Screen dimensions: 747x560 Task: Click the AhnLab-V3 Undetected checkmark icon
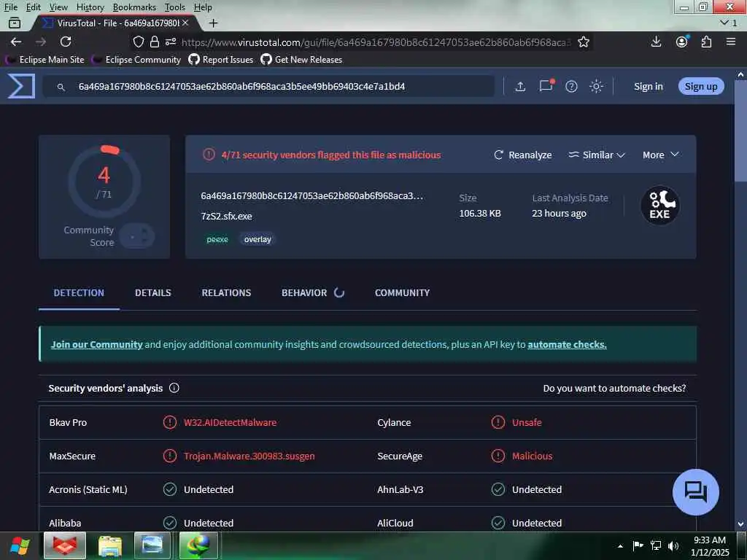click(498, 489)
